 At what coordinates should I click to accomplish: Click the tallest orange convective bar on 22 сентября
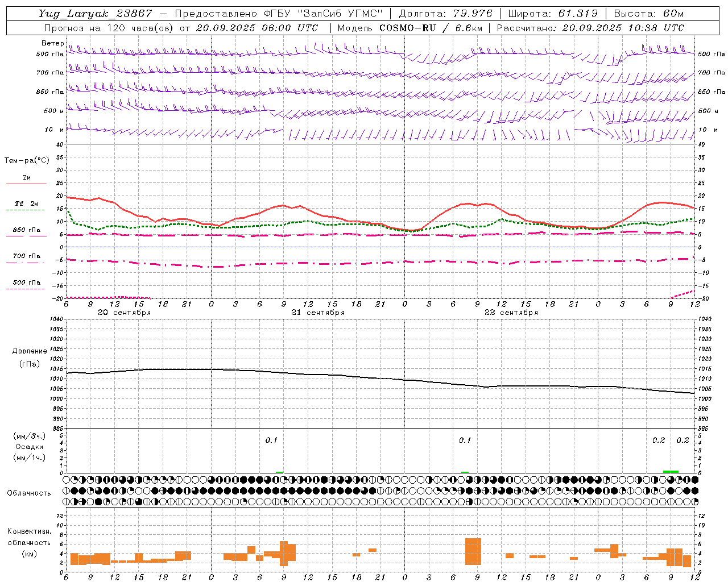473,551
